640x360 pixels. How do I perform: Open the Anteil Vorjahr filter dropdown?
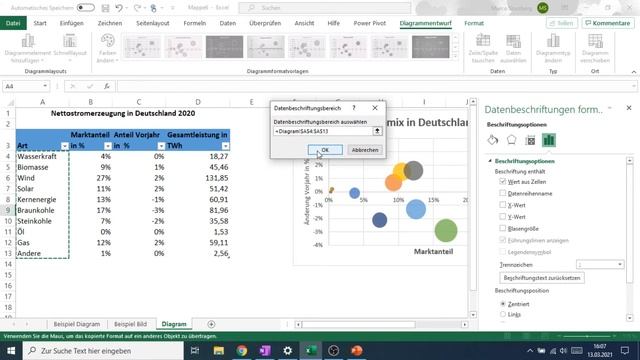[161, 146]
